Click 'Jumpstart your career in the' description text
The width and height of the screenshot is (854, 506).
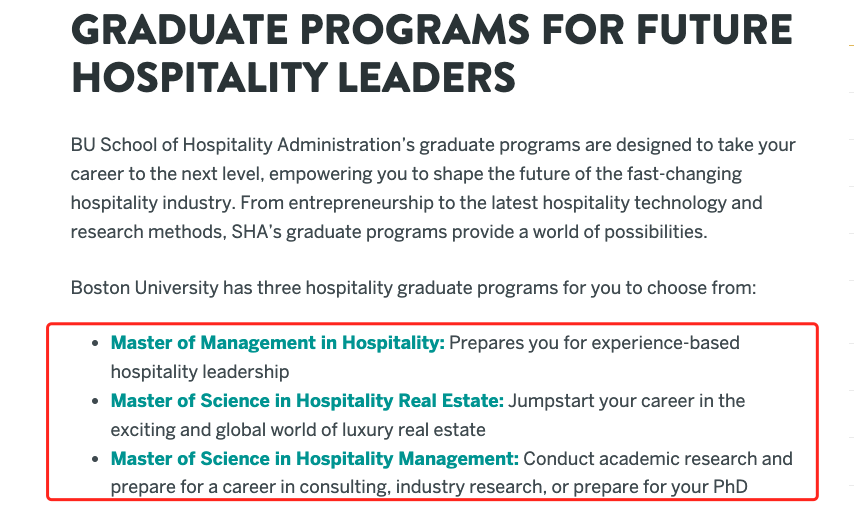[x=626, y=400]
